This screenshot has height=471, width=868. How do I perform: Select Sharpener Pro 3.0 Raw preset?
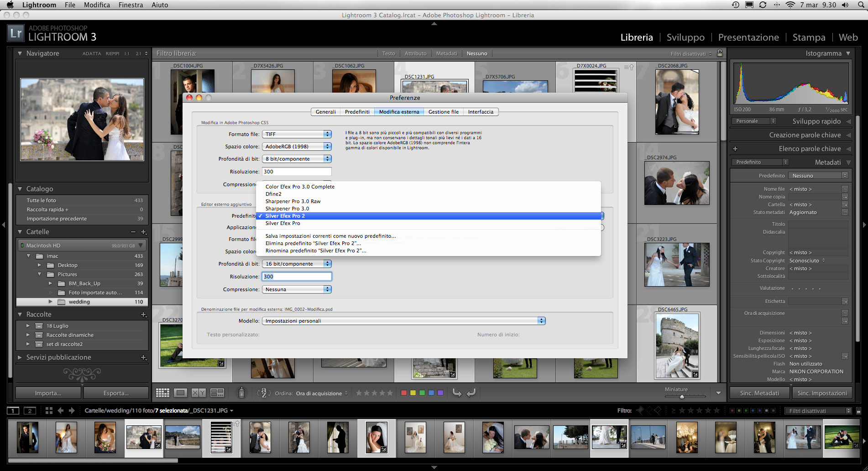[293, 201]
